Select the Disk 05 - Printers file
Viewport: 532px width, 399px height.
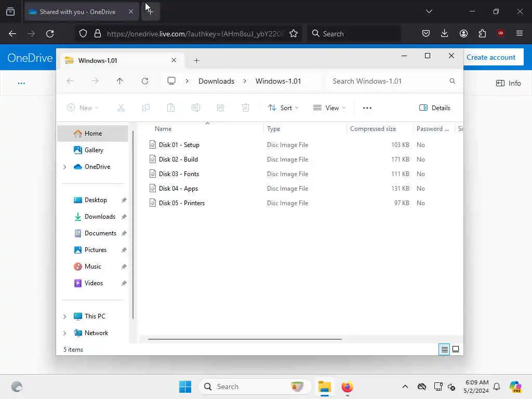181,203
